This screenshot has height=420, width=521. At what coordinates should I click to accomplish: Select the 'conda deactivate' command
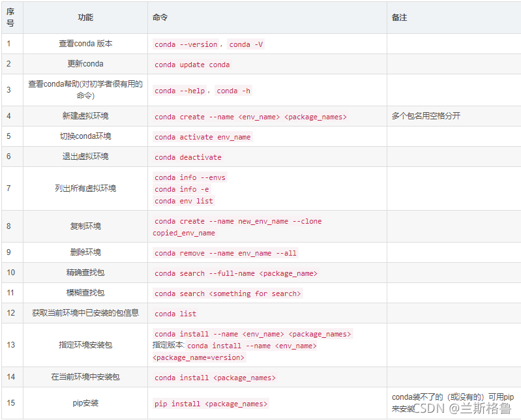click(x=188, y=157)
